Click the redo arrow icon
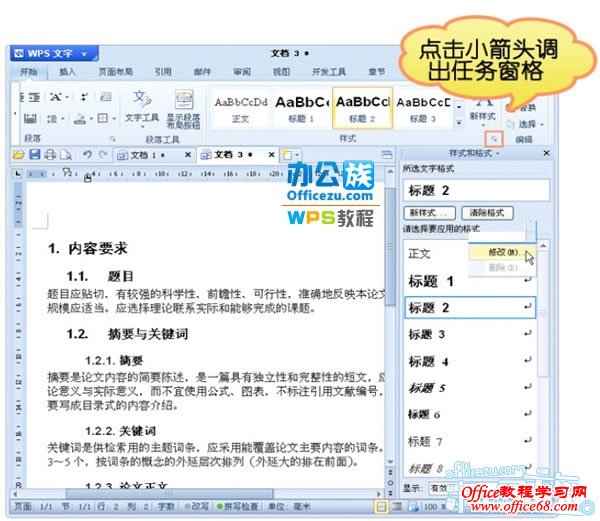 tap(102, 155)
